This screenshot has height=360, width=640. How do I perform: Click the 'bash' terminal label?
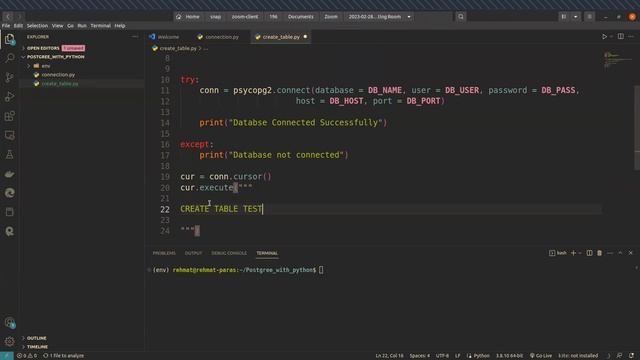(x=562, y=253)
